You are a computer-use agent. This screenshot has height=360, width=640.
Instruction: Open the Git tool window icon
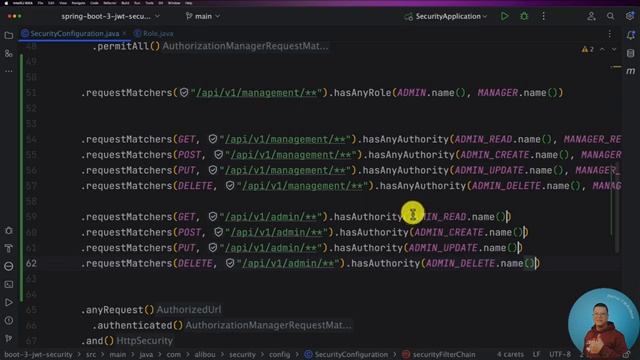click(9, 338)
